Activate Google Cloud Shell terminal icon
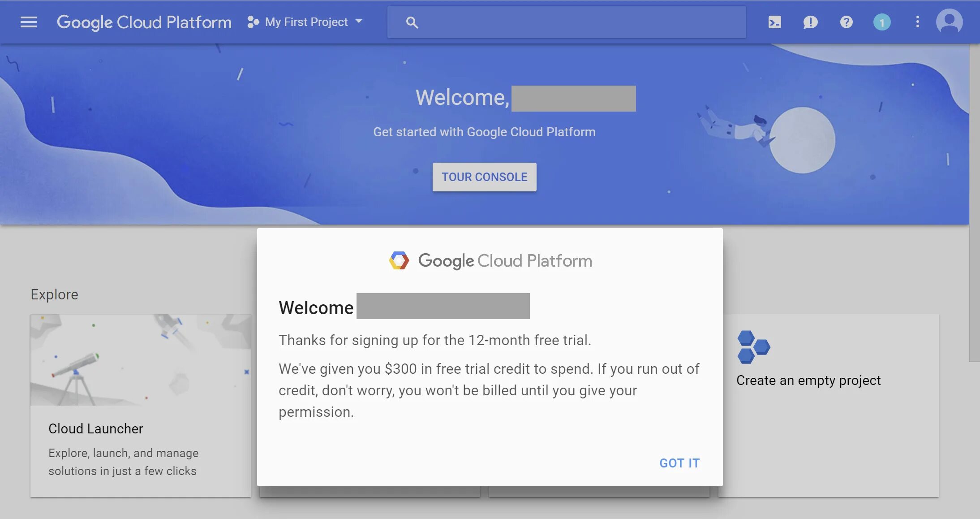This screenshot has height=519, width=980. coord(774,22)
